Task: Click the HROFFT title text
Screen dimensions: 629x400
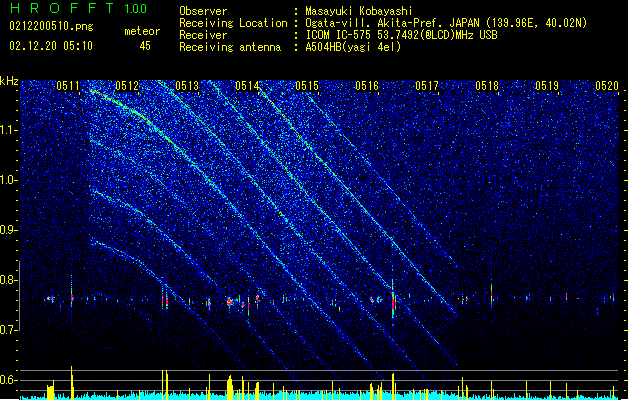Action: 62,8
